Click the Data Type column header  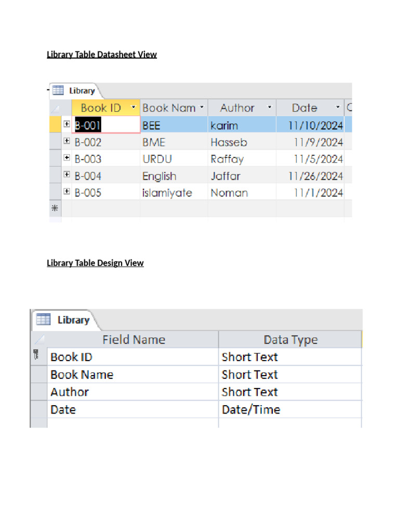coord(290,340)
